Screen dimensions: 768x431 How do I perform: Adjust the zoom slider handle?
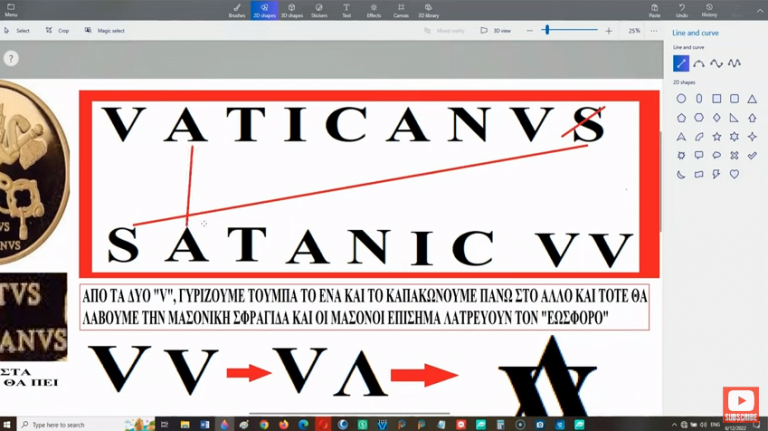[547, 30]
